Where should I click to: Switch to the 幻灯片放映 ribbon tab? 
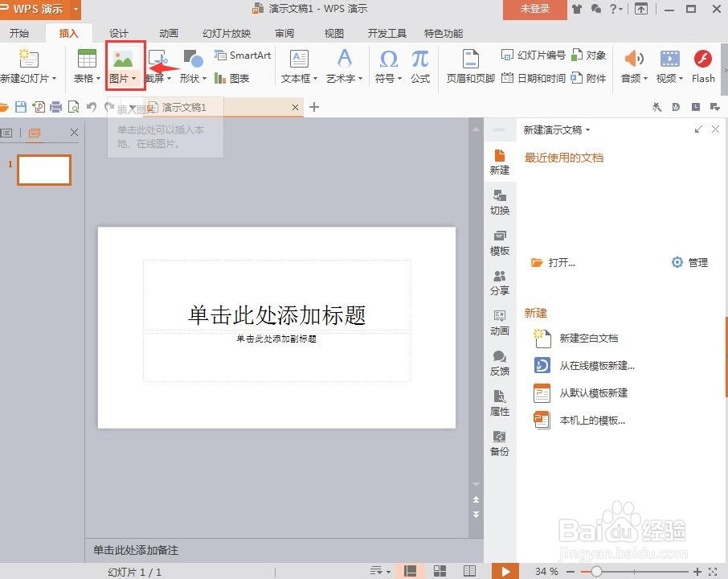tap(227, 34)
